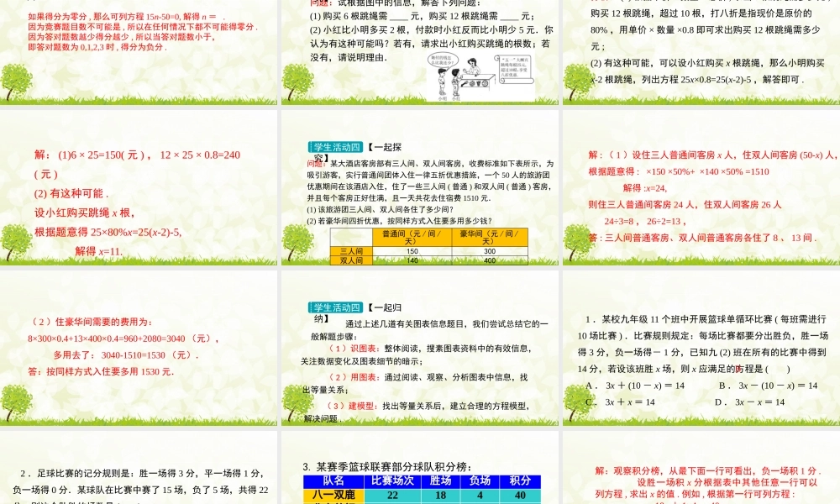Open the slide 住豪华间需要的费用为
Image resolution: width=840 pixels, height=504 pixels.
[139, 348]
